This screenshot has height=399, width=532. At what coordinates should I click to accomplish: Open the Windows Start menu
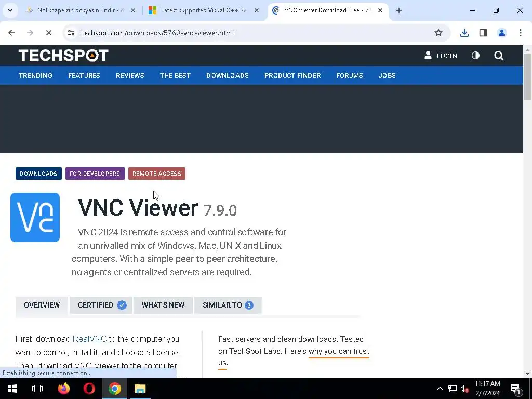12,389
